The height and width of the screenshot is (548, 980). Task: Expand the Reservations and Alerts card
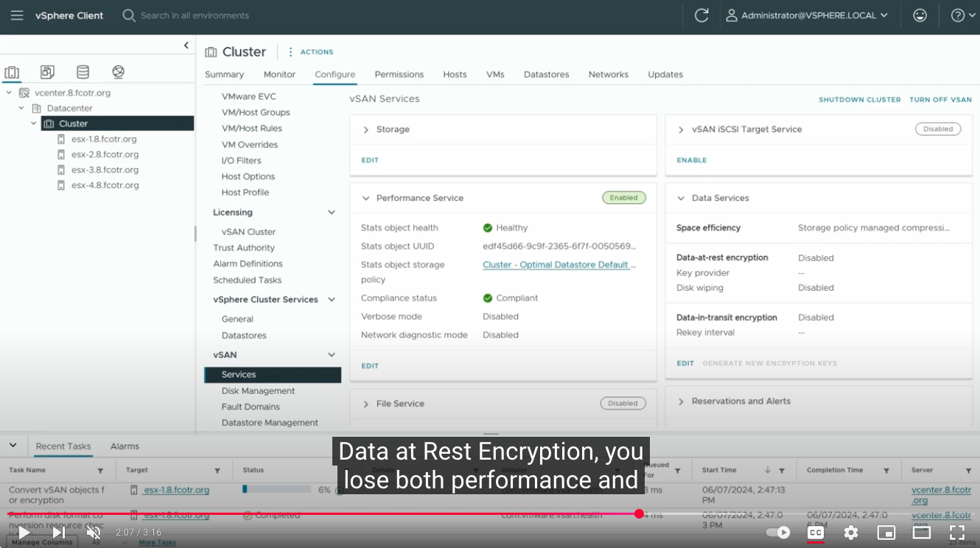tap(681, 401)
